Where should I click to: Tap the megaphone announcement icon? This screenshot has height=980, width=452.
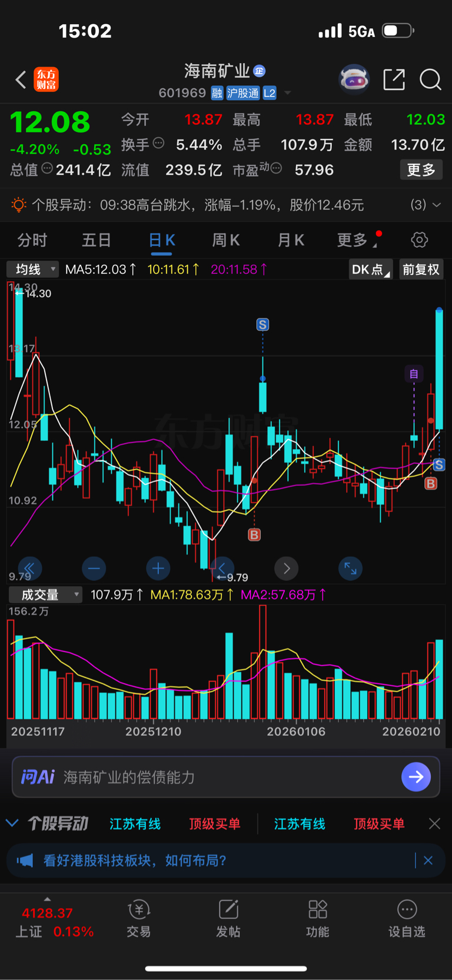coord(25,861)
